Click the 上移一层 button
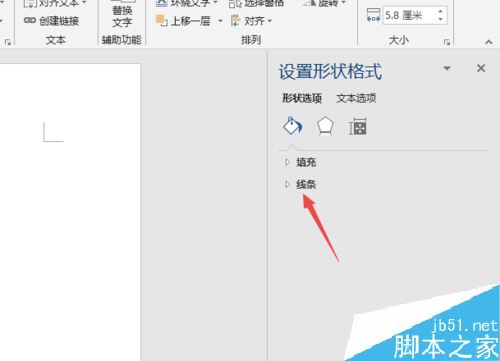The height and width of the screenshot is (361, 500). click(x=183, y=21)
